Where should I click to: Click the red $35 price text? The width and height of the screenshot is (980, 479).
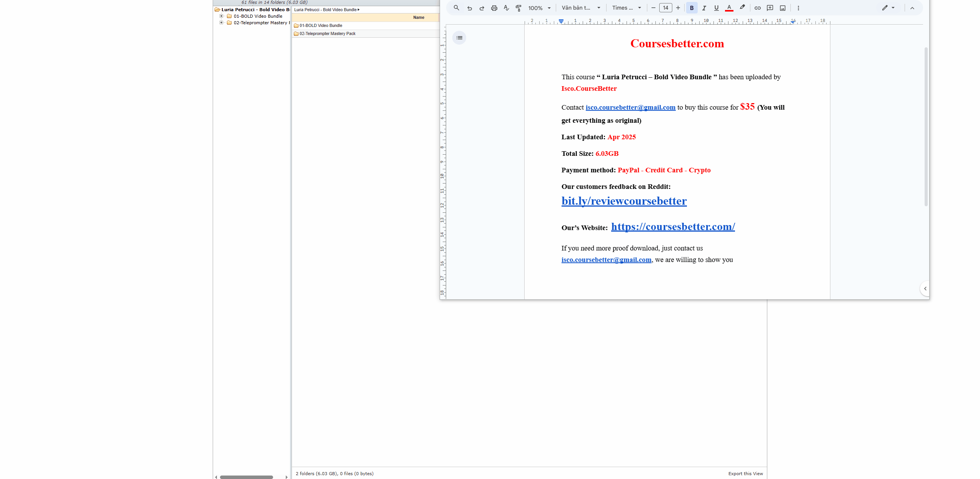point(747,107)
